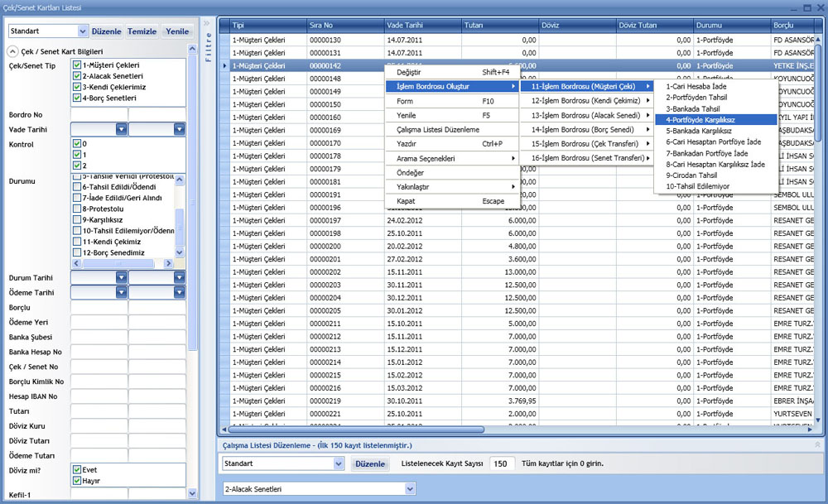The width and height of the screenshot is (828, 504).
Task: Choose Yazdır in the context menu
Action: 453,143
